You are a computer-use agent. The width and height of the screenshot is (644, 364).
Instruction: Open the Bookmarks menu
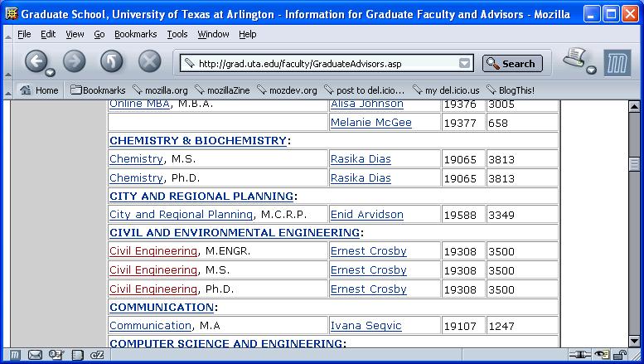coord(136,34)
